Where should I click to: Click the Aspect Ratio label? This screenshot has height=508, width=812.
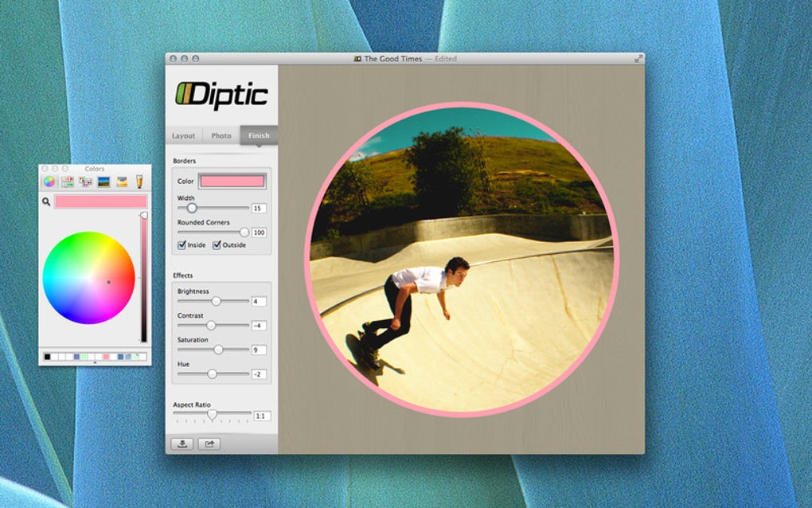(x=192, y=404)
